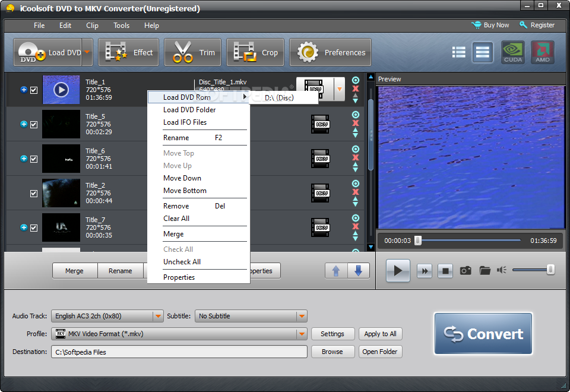Click the Convert button
The image size is (570, 392).
[483, 333]
